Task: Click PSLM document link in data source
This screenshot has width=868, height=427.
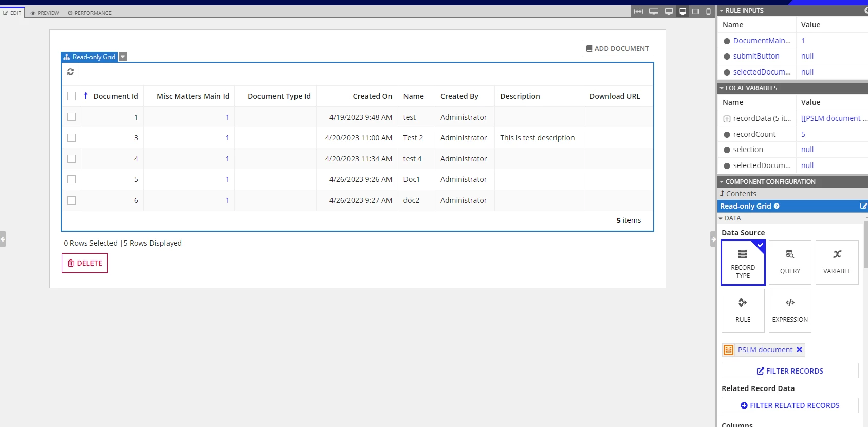Action: 765,350
